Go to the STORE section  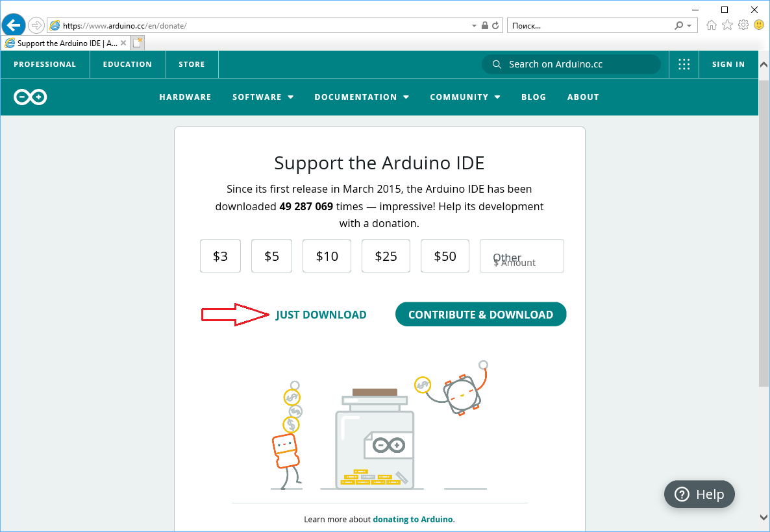(x=192, y=64)
